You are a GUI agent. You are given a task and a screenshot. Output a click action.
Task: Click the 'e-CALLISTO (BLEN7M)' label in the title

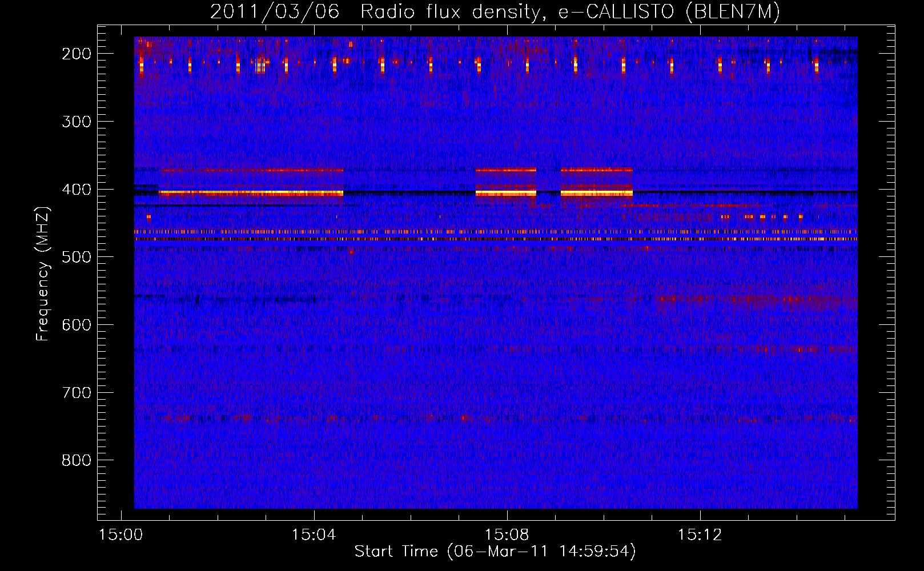click(x=669, y=12)
